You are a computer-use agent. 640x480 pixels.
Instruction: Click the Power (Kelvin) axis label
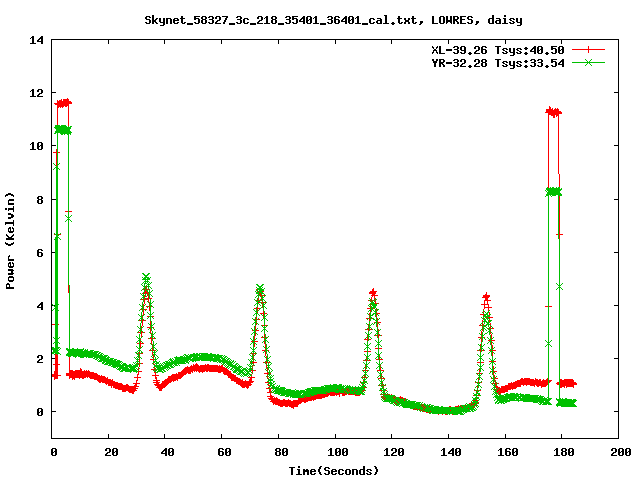(x=10, y=241)
